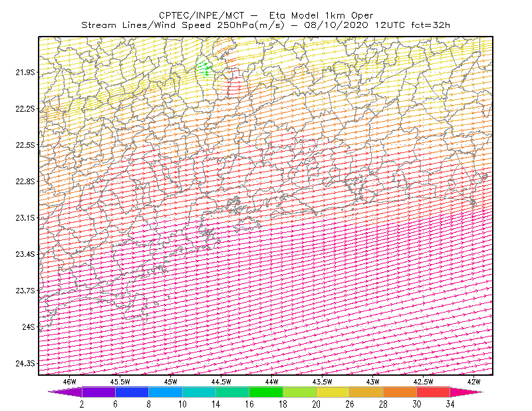This screenshot has height=411, width=532.
Task: Click the legend value '10'
Action: click(x=182, y=404)
